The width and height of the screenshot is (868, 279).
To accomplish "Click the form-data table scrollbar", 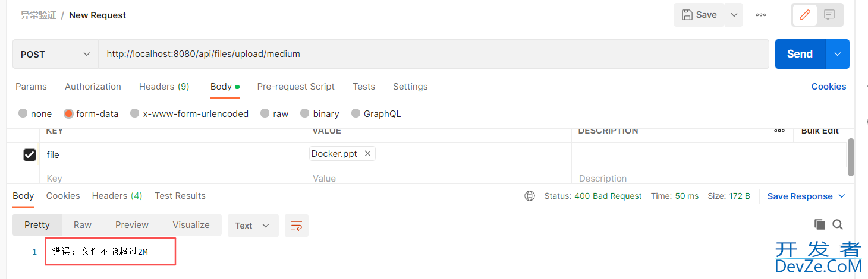I will [x=851, y=157].
